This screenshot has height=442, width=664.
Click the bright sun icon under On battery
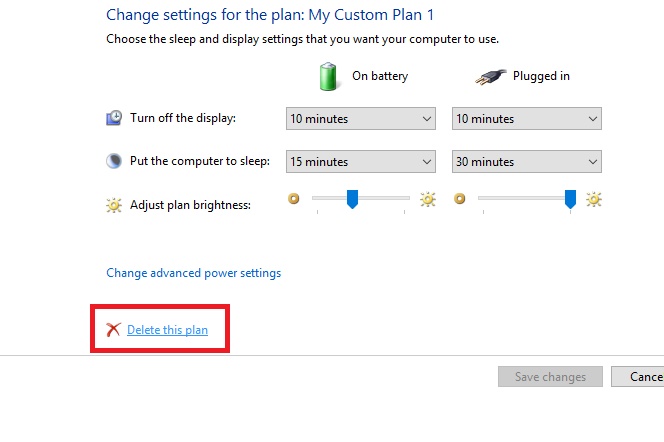428,199
